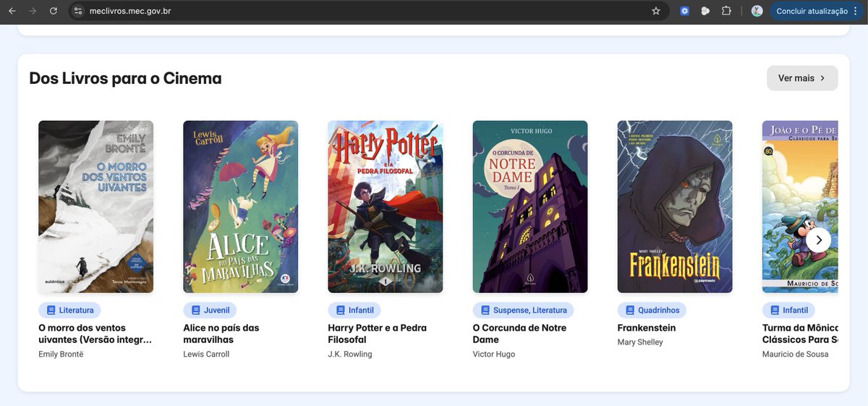868x406 pixels.
Task: Open the three-dot menu in Concluir atualização
Action: 855,11
